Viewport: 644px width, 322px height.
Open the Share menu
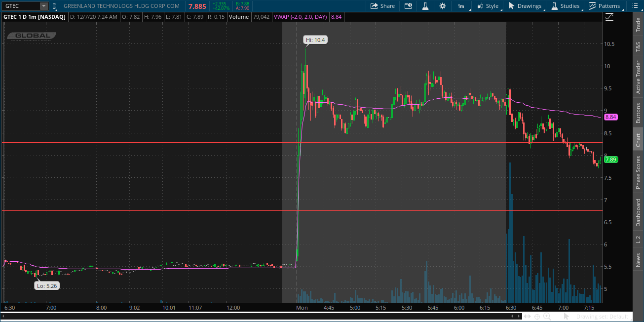[382, 6]
